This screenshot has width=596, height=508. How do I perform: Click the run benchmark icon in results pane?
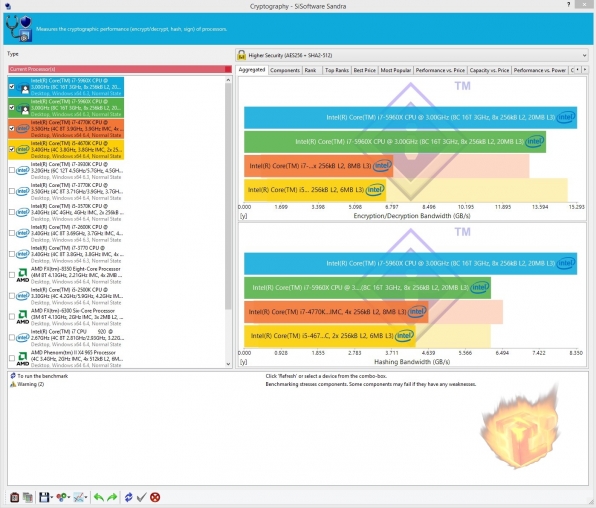[13, 376]
